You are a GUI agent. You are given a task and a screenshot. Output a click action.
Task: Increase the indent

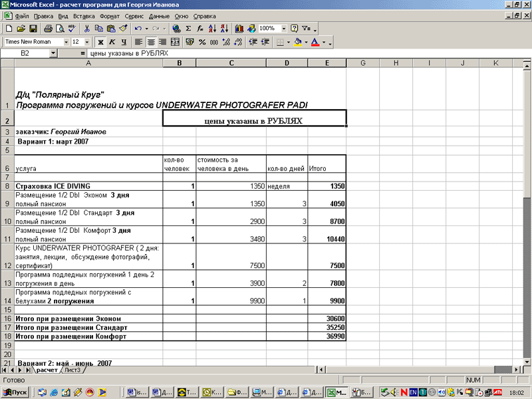pos(265,42)
